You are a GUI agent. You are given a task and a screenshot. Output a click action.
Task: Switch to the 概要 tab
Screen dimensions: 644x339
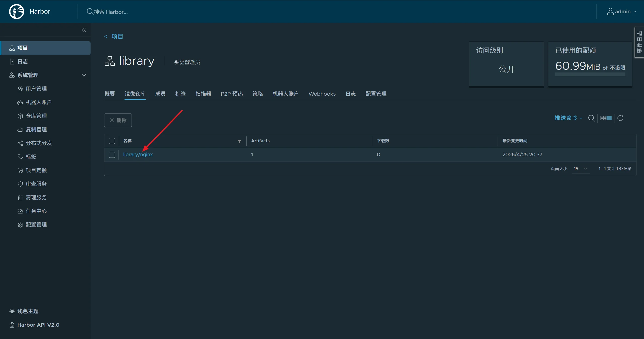[110, 94]
